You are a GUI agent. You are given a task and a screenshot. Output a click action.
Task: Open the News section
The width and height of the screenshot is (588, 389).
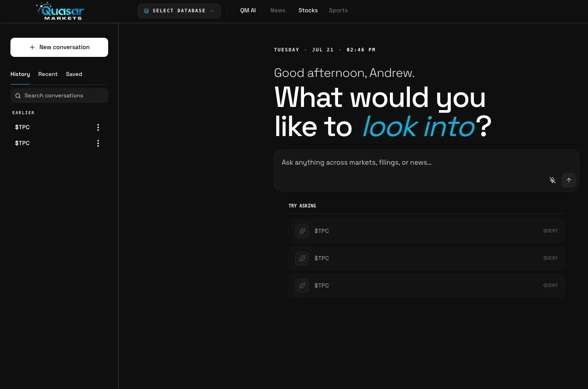pos(278,10)
